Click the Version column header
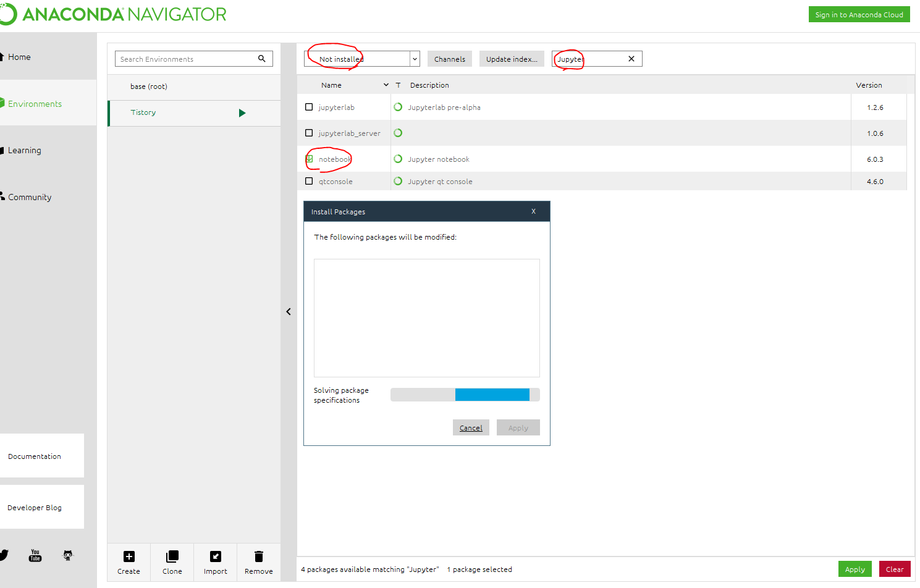 (869, 85)
